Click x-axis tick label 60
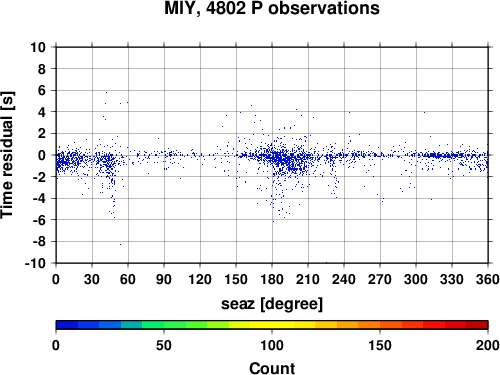Viewport: 500px width, 375px height. (x=128, y=279)
